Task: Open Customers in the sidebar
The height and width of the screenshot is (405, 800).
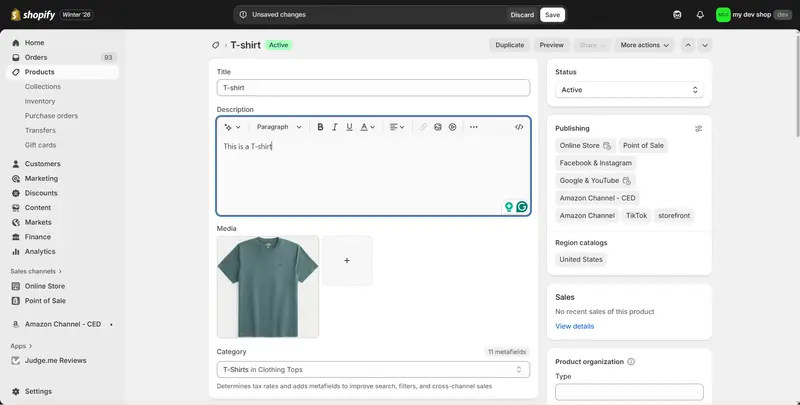Action: coord(42,164)
